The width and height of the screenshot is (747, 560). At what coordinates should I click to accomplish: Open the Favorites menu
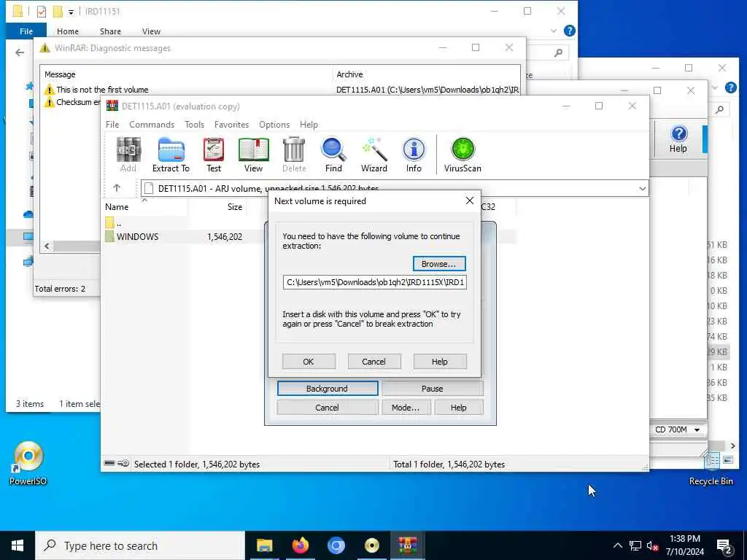(x=231, y=124)
